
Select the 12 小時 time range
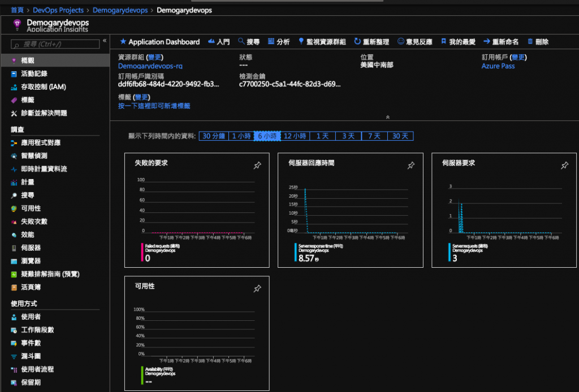[295, 136]
